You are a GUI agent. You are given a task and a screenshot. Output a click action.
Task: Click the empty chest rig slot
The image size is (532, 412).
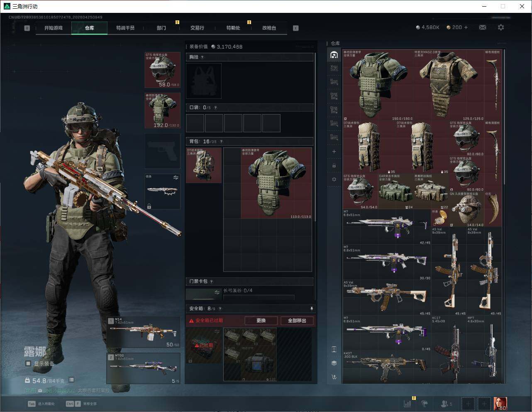point(204,81)
